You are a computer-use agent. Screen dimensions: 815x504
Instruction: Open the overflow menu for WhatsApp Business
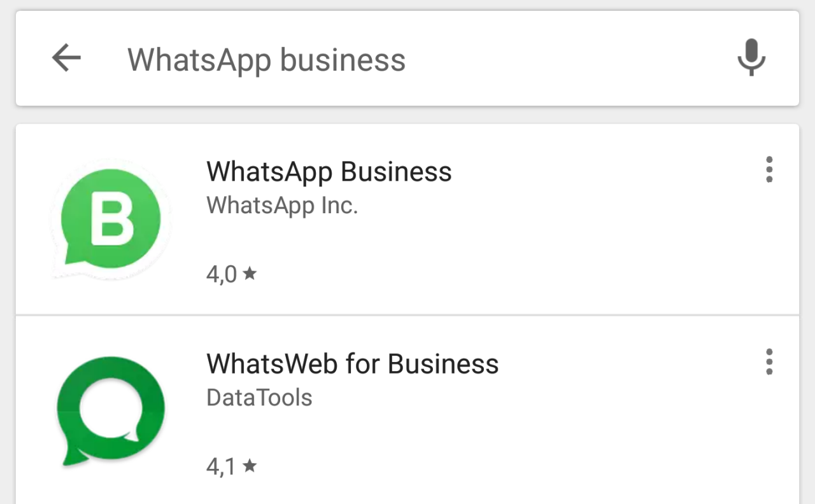click(x=769, y=170)
